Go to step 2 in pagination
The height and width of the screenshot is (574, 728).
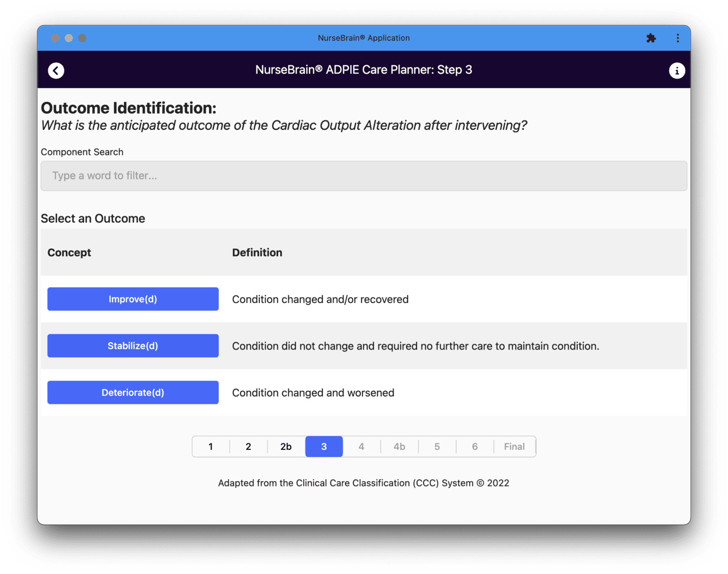(248, 447)
